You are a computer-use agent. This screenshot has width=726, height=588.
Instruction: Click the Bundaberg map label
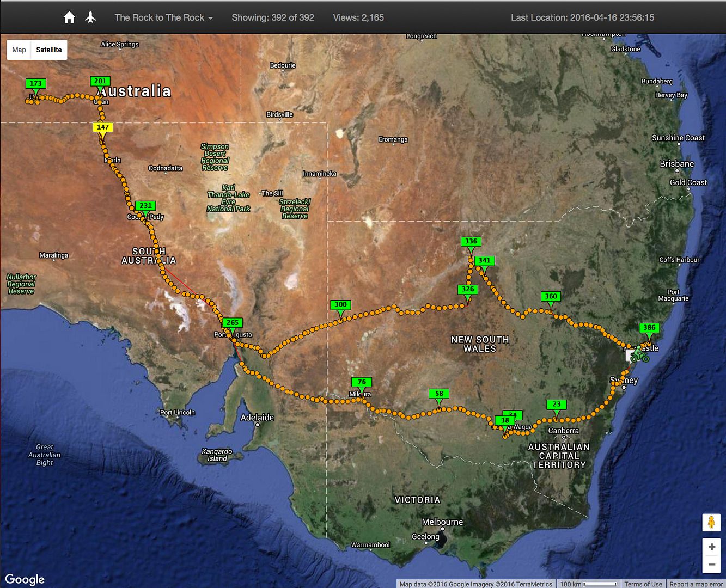click(x=657, y=81)
